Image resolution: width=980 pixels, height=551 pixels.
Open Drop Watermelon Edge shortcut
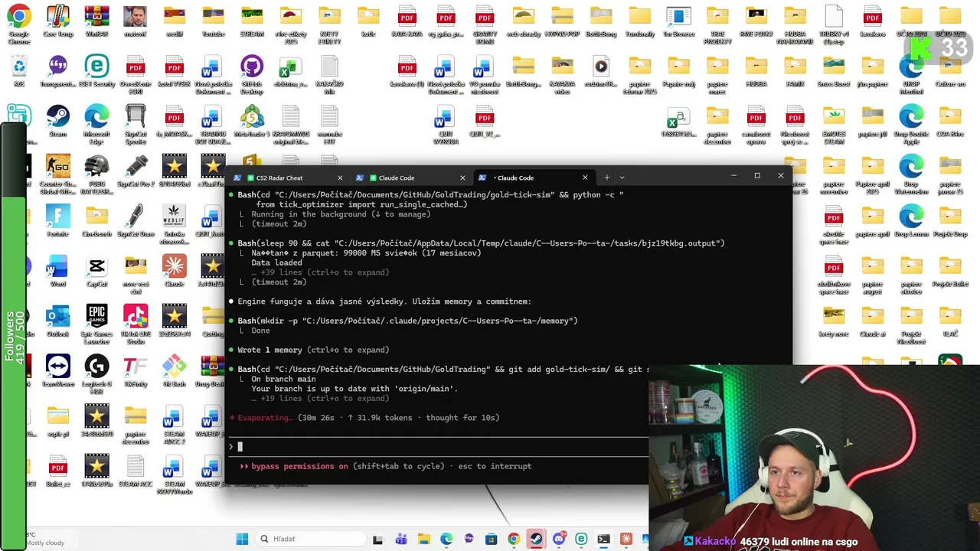coord(911,174)
